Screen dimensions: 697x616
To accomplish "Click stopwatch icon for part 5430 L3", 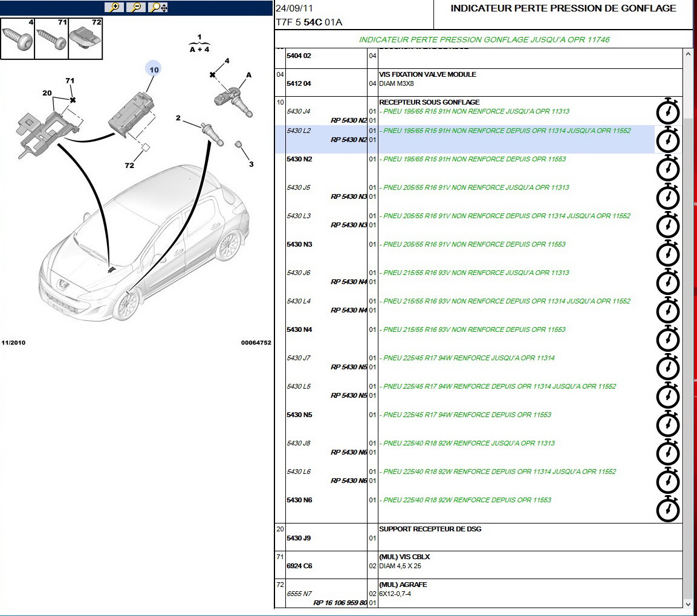I will (668, 225).
